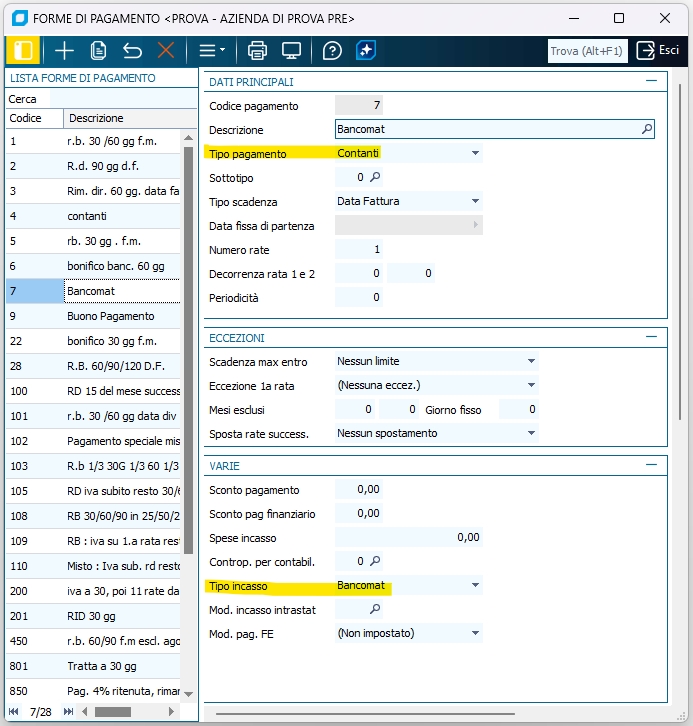Click the Spese incasso field
The width and height of the screenshot is (693, 726).
[409, 537]
